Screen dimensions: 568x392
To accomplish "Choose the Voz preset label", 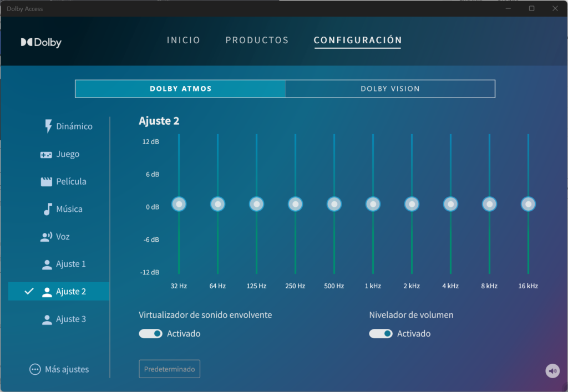I will [63, 237].
